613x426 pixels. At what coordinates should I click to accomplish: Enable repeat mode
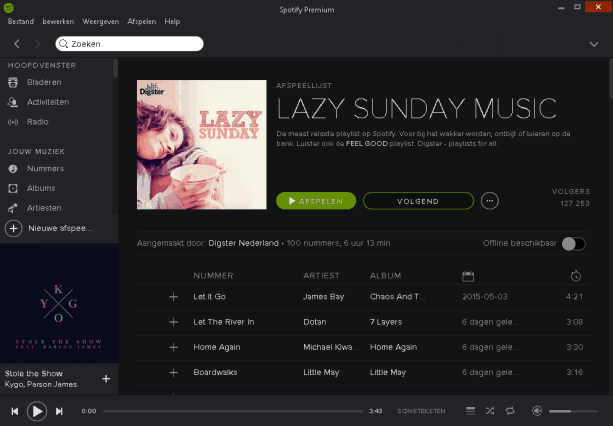pos(510,411)
